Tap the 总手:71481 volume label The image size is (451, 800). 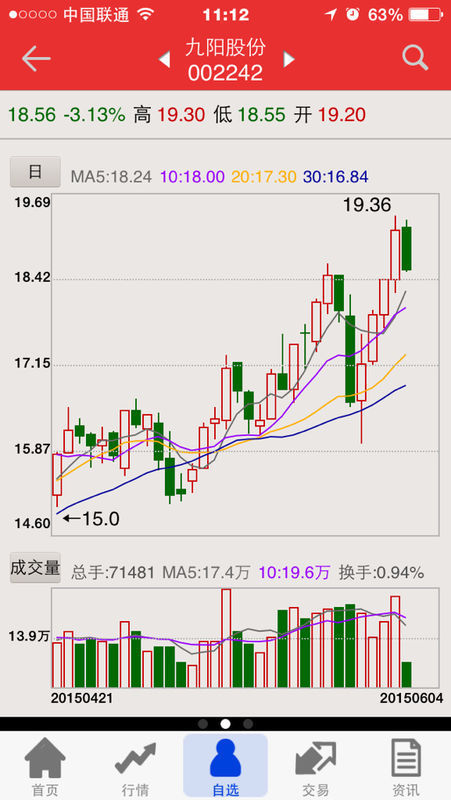[112, 572]
